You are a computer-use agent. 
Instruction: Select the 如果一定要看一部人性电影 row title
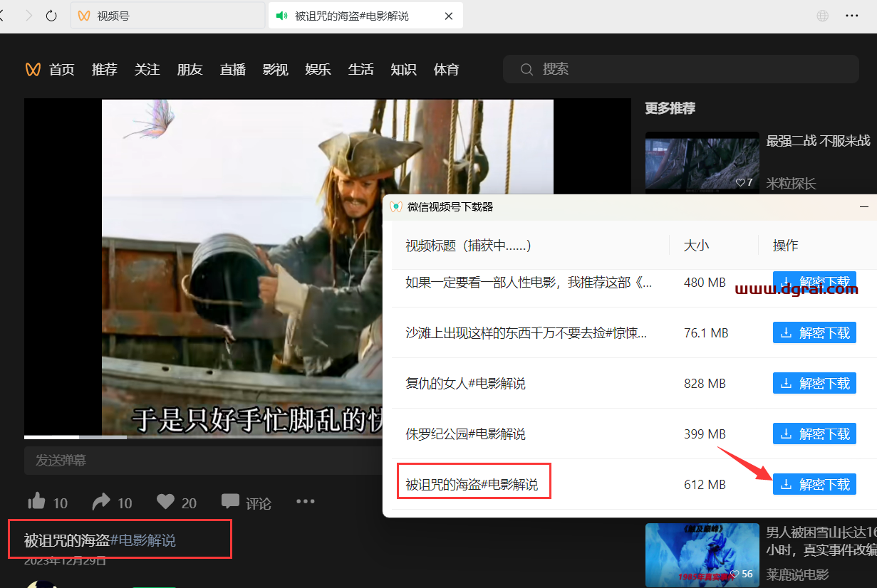tap(529, 283)
